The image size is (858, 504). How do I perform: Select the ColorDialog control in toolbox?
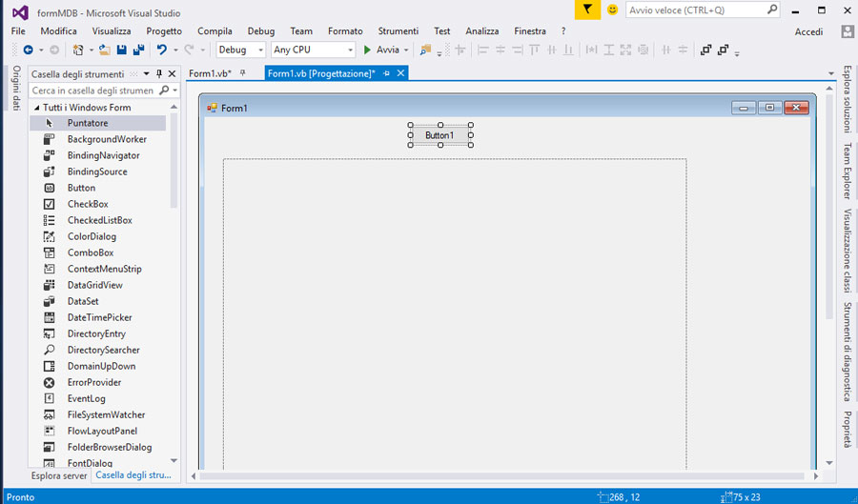[x=97, y=236]
